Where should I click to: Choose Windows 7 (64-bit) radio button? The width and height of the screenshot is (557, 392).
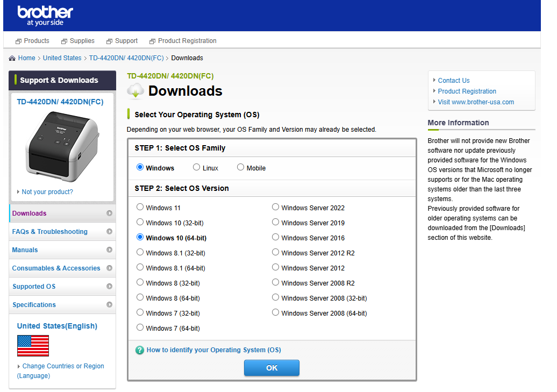[x=140, y=327]
